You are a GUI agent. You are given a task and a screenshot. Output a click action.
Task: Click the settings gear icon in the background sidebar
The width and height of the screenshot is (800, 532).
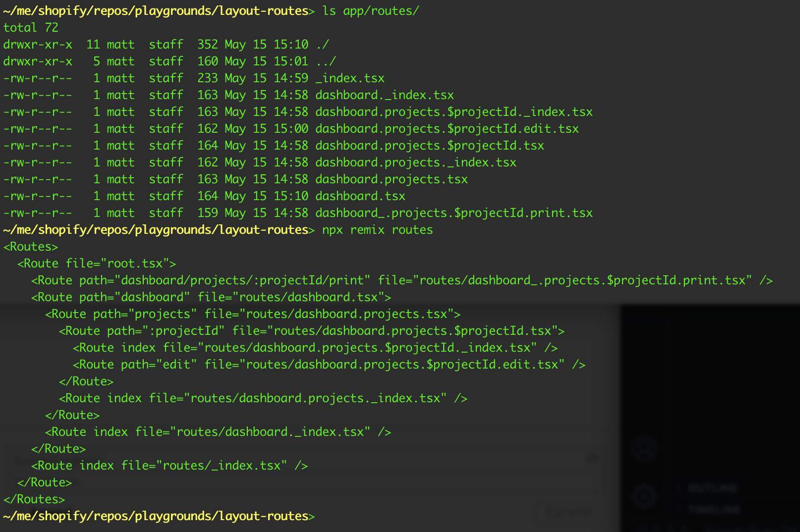[644, 495]
